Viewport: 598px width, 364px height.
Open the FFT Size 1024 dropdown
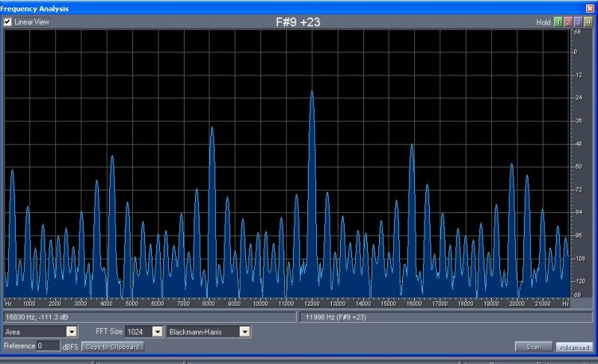click(x=158, y=332)
